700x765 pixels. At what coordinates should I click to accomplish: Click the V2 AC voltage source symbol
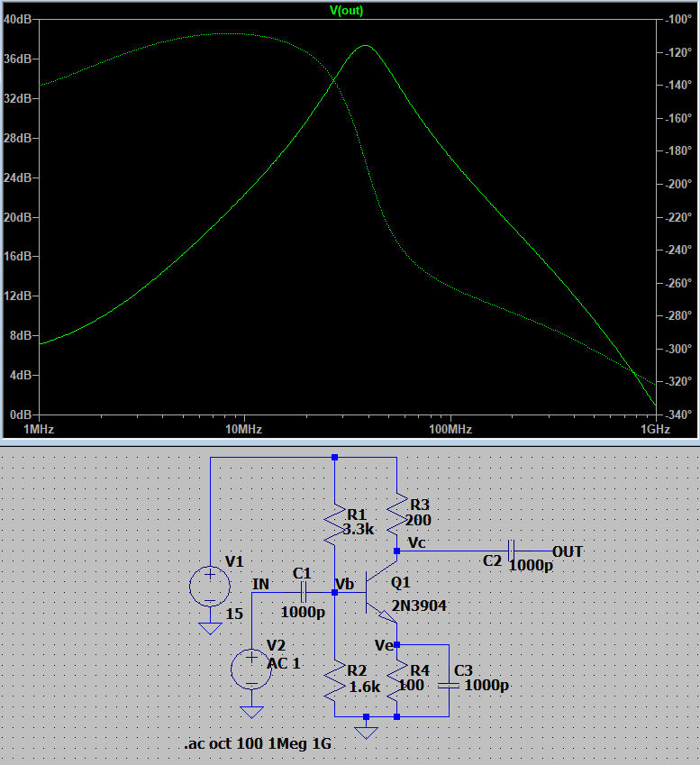251,669
